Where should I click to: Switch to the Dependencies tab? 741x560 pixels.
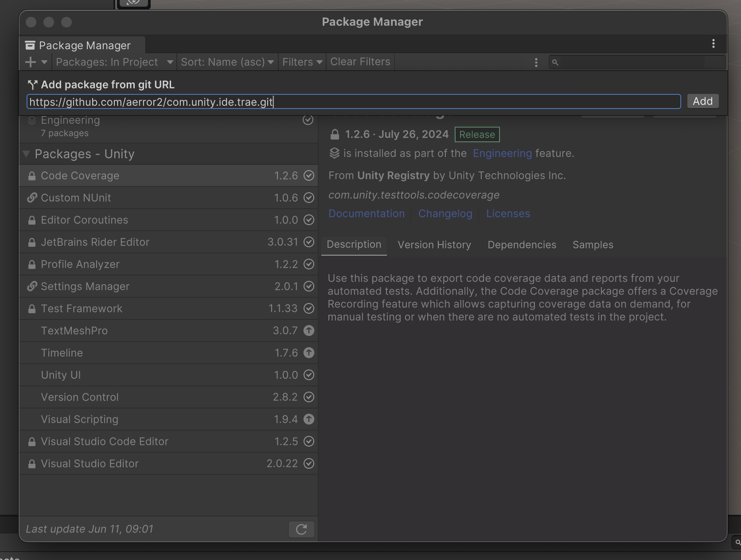pyautogui.click(x=522, y=245)
